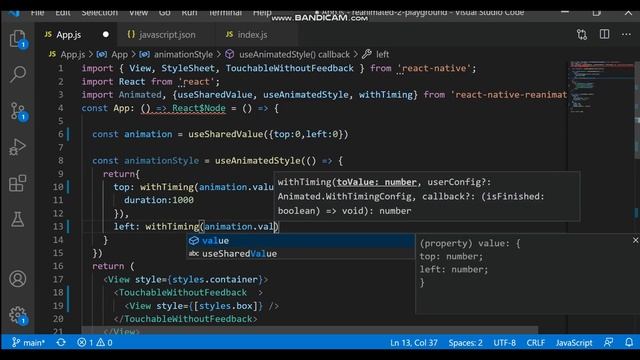
Task: Click 'useAnimatedStyle' call on line 8
Action: (x=258, y=161)
